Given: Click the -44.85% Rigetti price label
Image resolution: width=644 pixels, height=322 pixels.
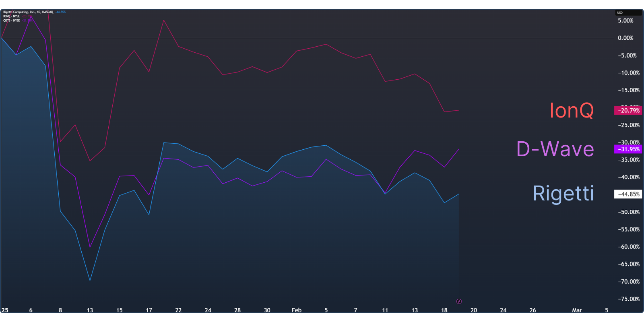Looking at the screenshot, I should point(628,194).
